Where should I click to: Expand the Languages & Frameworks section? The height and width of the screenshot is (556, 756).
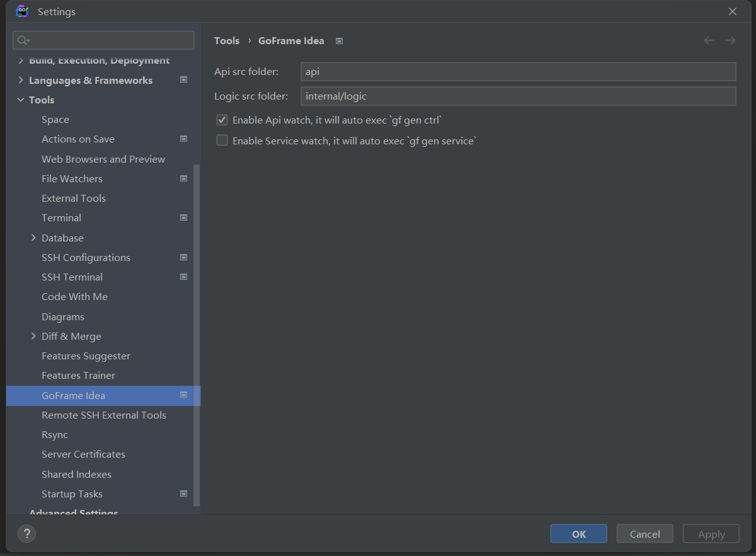[21, 80]
